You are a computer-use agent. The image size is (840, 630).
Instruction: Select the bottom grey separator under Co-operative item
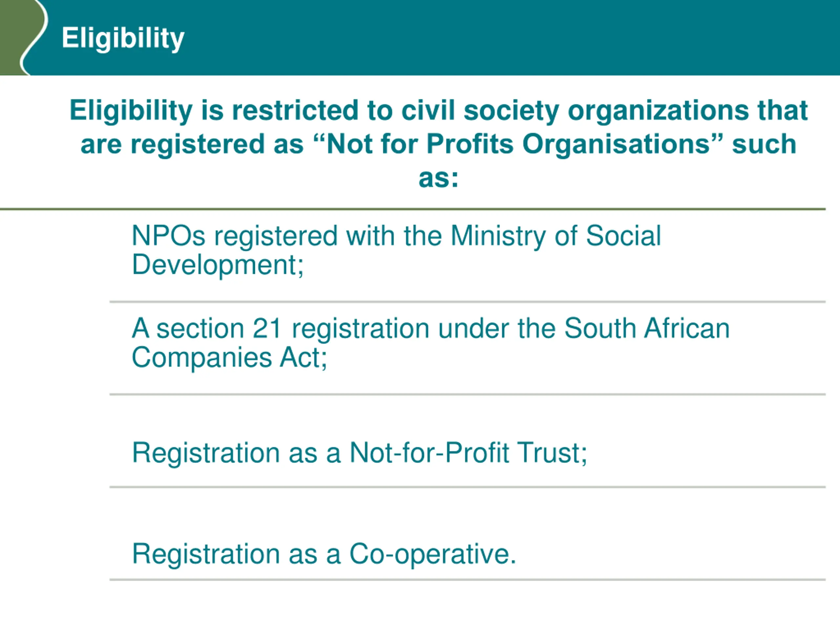click(x=468, y=580)
